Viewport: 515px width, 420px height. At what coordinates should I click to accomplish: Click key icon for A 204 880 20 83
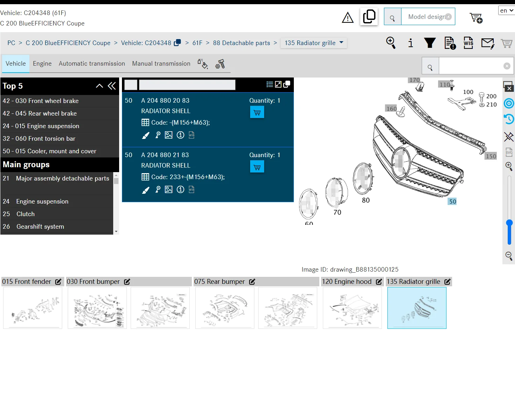[158, 135]
